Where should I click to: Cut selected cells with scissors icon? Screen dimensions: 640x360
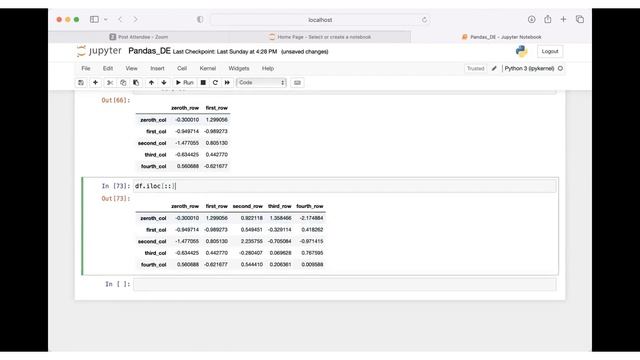pyautogui.click(x=110, y=82)
